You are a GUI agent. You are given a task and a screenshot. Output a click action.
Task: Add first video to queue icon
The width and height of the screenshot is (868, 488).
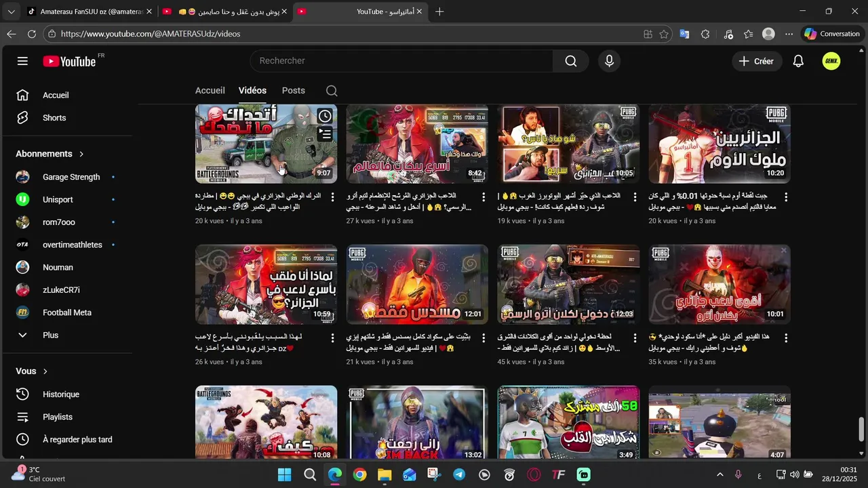[325, 134]
